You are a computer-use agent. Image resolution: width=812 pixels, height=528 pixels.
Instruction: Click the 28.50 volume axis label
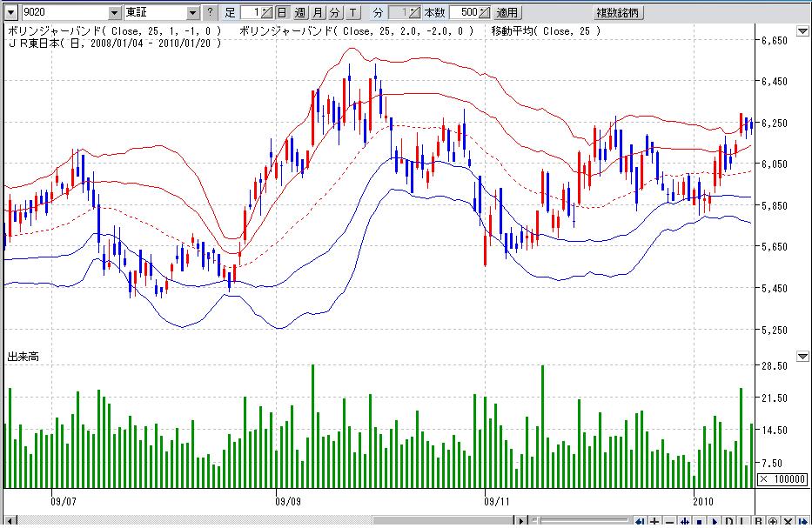coord(775,366)
